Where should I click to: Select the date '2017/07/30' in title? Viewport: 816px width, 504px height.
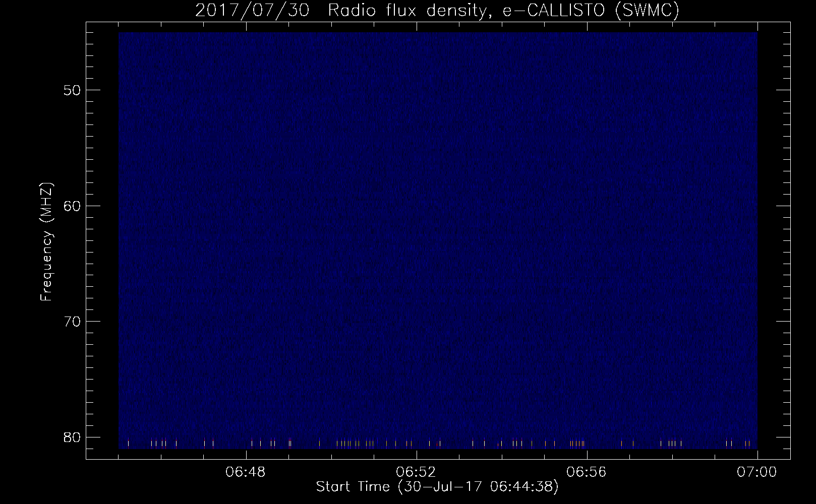[252, 11]
